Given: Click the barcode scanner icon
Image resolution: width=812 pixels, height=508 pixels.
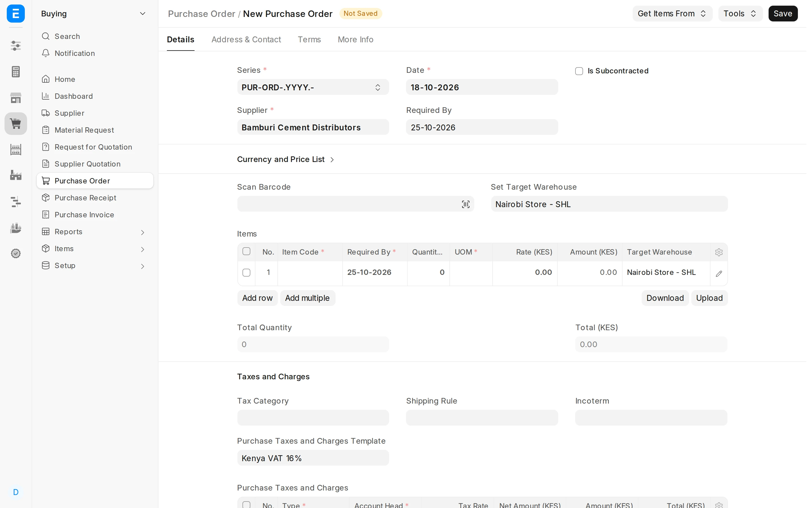Looking at the screenshot, I should click(465, 204).
